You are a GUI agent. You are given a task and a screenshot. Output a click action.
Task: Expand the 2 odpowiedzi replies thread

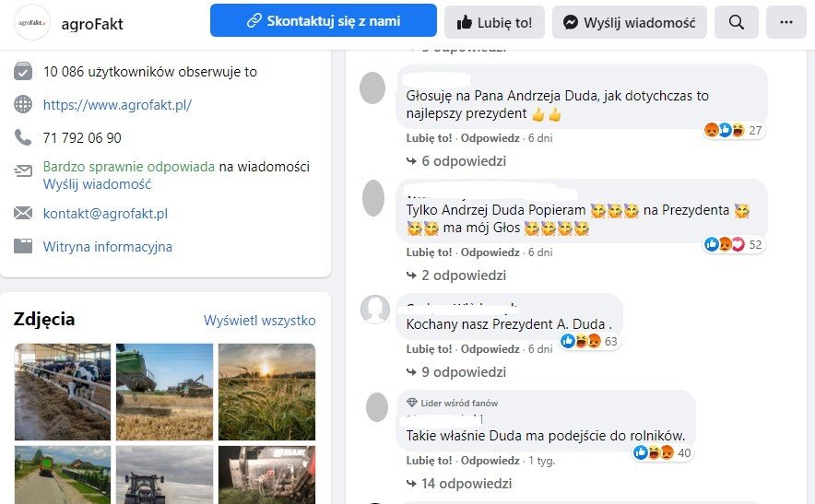[456, 275]
